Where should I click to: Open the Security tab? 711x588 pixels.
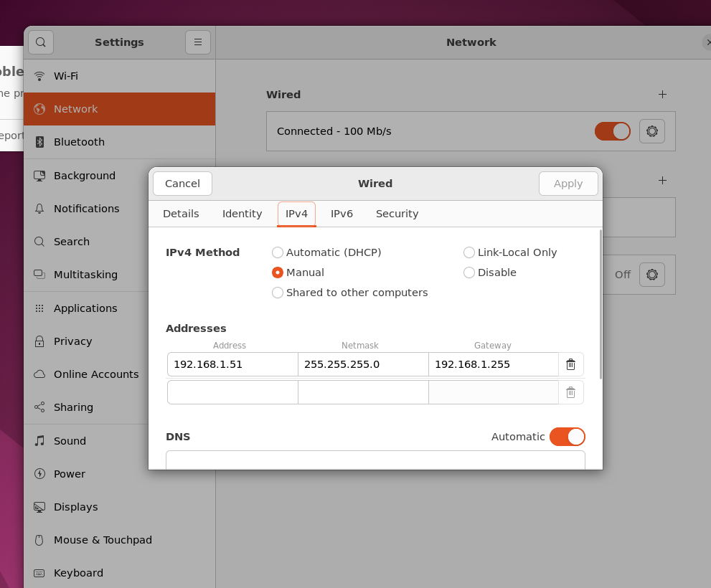click(397, 214)
